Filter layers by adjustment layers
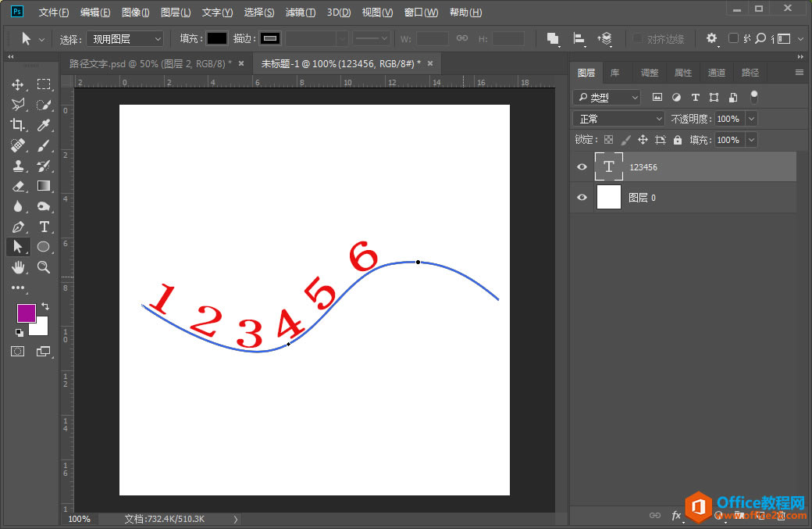 (676, 97)
